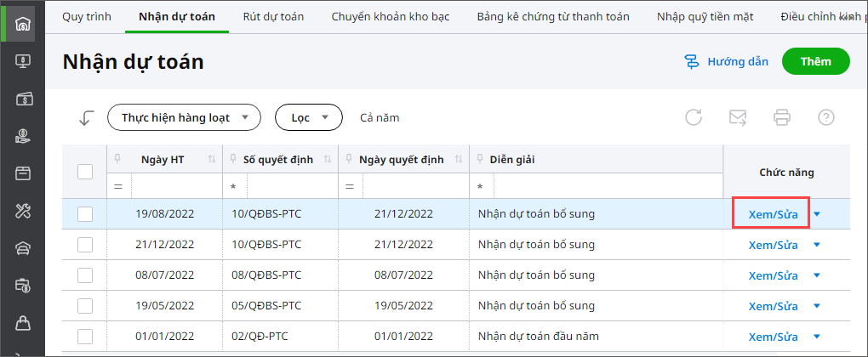The height and width of the screenshot is (357, 868).
Task: Click the refresh icon above the table
Action: [x=694, y=118]
